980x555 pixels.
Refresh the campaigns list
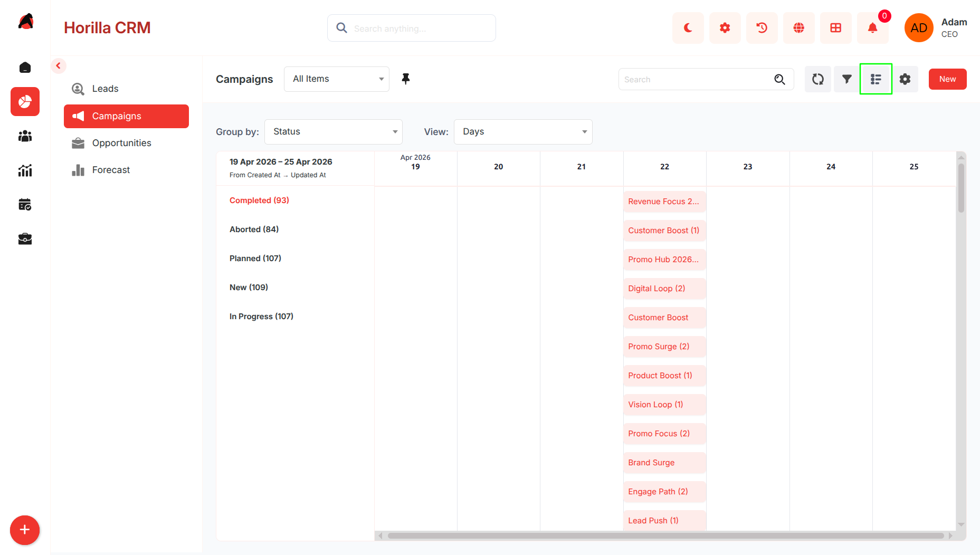818,79
